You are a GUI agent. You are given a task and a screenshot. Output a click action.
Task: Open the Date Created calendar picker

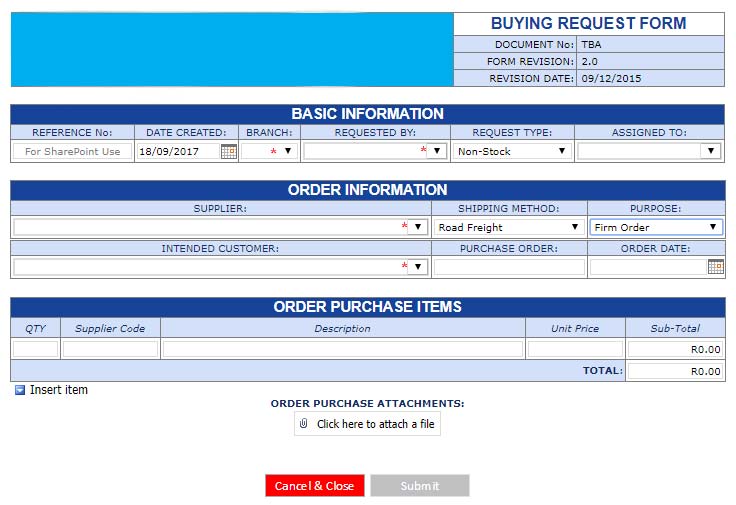point(228,152)
